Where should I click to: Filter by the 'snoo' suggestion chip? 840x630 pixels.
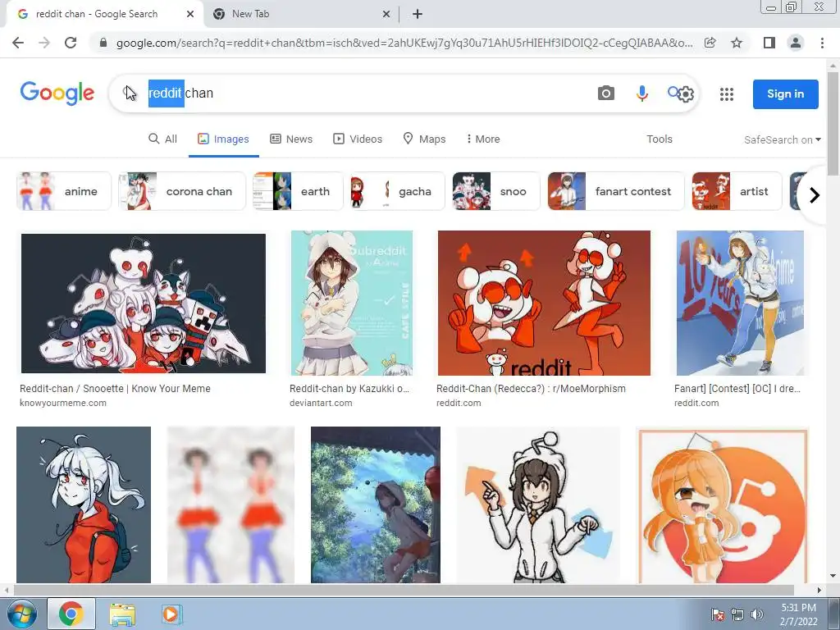pos(496,191)
